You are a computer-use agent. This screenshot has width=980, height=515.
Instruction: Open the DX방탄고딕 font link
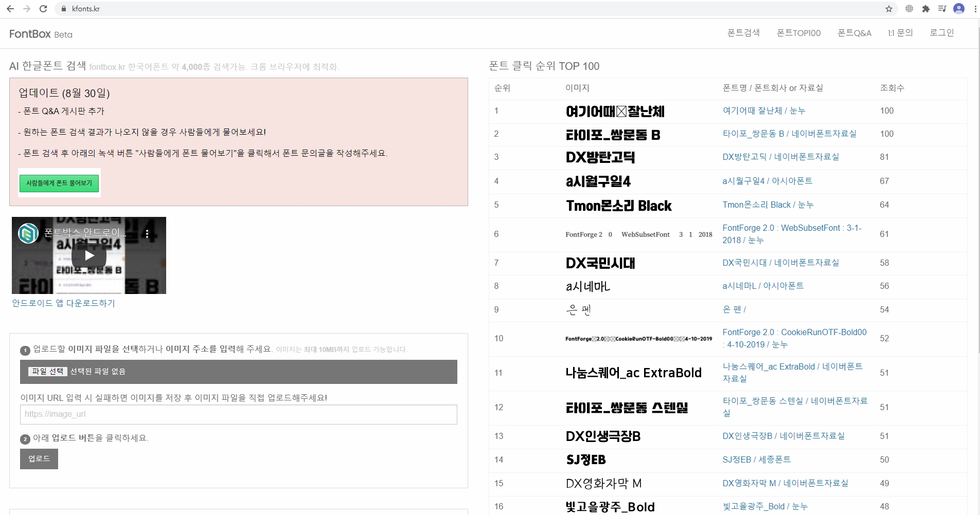point(780,157)
